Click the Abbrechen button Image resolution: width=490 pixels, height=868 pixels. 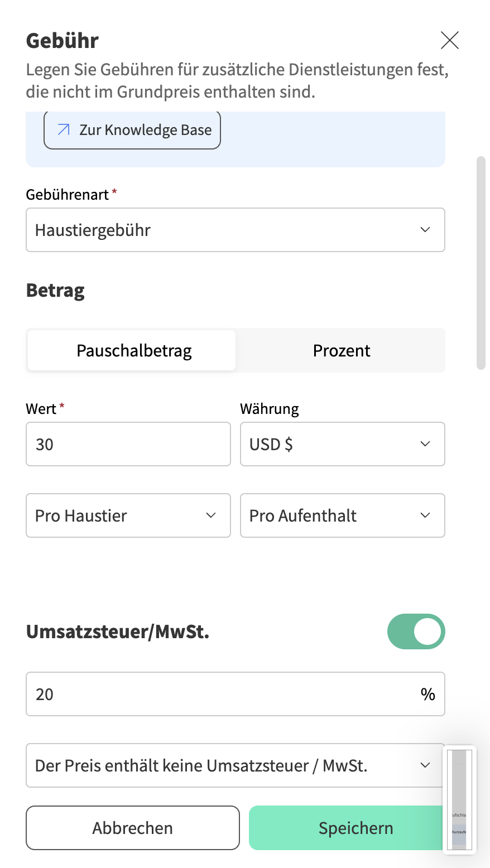[x=132, y=828]
